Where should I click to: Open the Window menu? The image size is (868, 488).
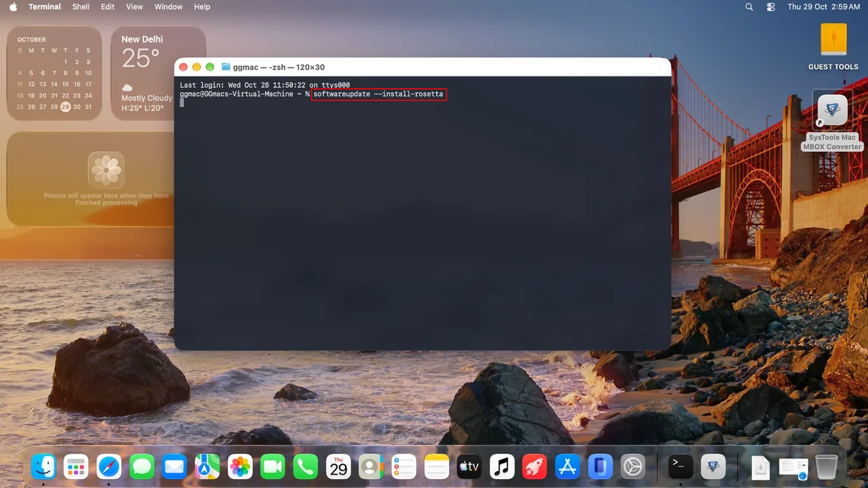click(168, 7)
